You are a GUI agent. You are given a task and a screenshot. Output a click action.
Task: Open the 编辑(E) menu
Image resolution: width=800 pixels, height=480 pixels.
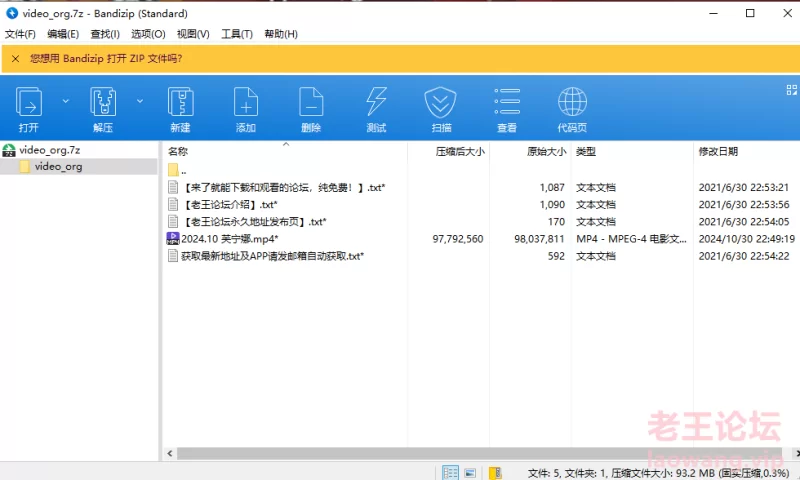(63, 34)
